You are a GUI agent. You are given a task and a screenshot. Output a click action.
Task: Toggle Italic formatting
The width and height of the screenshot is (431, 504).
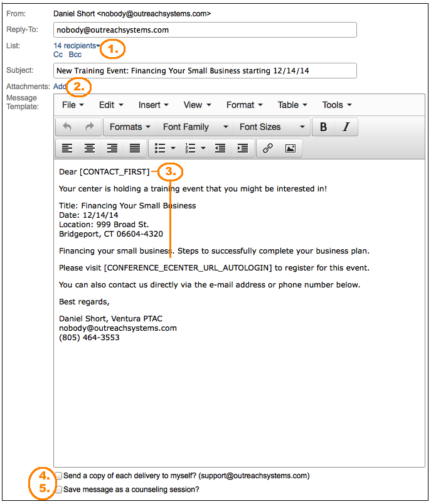click(346, 127)
